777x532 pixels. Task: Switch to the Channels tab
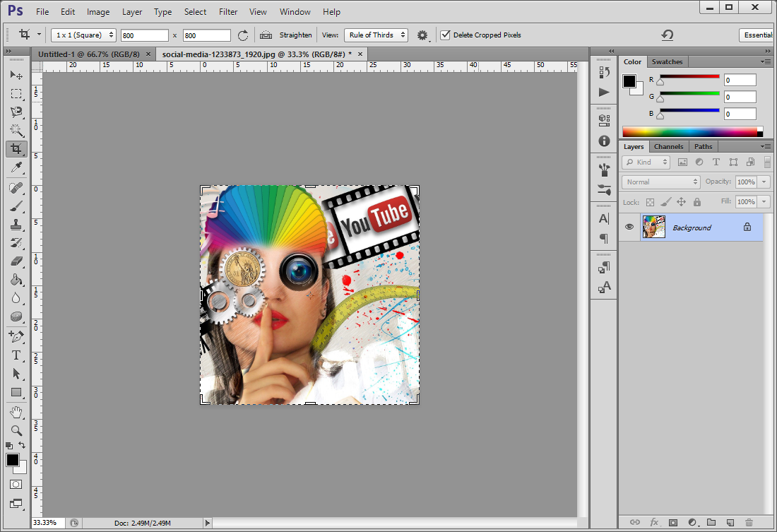pos(668,147)
